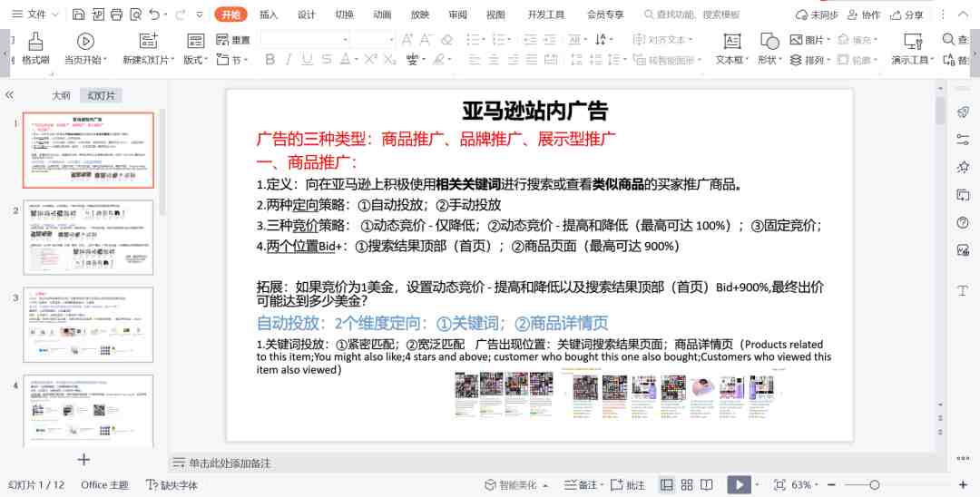This screenshot has width=980, height=497.
Task: Click the Collaborate (协作) button
Action: pos(864,15)
